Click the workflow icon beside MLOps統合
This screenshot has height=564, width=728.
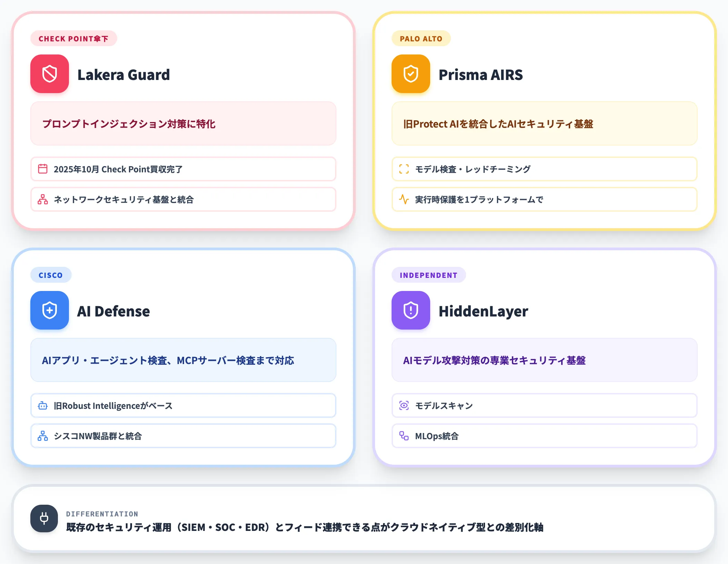(404, 436)
